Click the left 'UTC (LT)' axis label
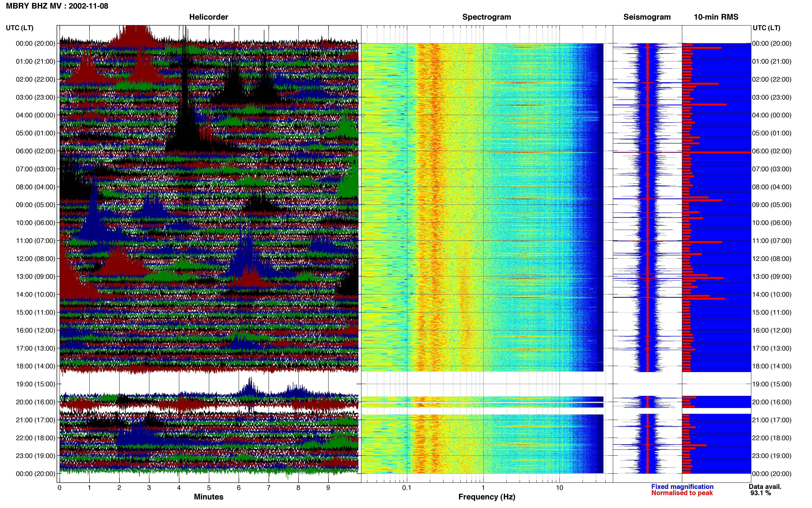The height and width of the screenshot is (508, 812). [20, 28]
